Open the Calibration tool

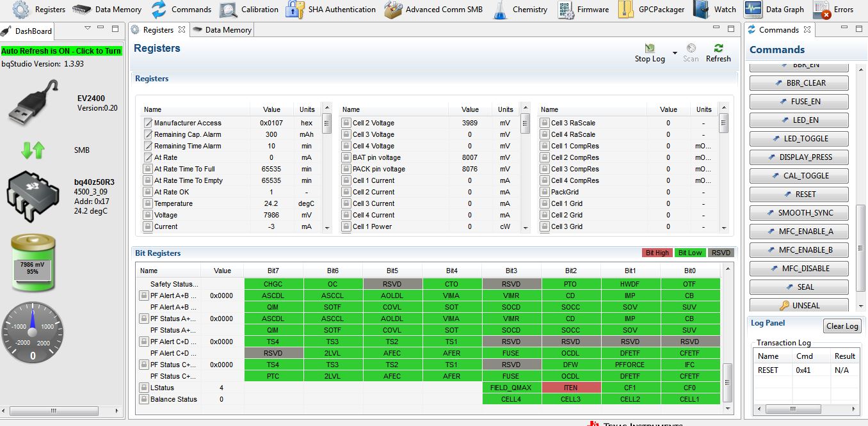(249, 10)
